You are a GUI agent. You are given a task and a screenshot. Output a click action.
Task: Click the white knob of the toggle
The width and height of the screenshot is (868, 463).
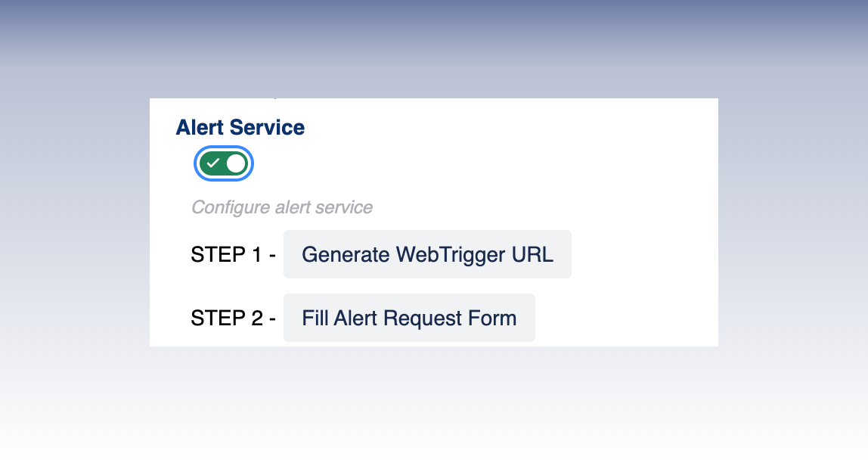click(x=236, y=163)
